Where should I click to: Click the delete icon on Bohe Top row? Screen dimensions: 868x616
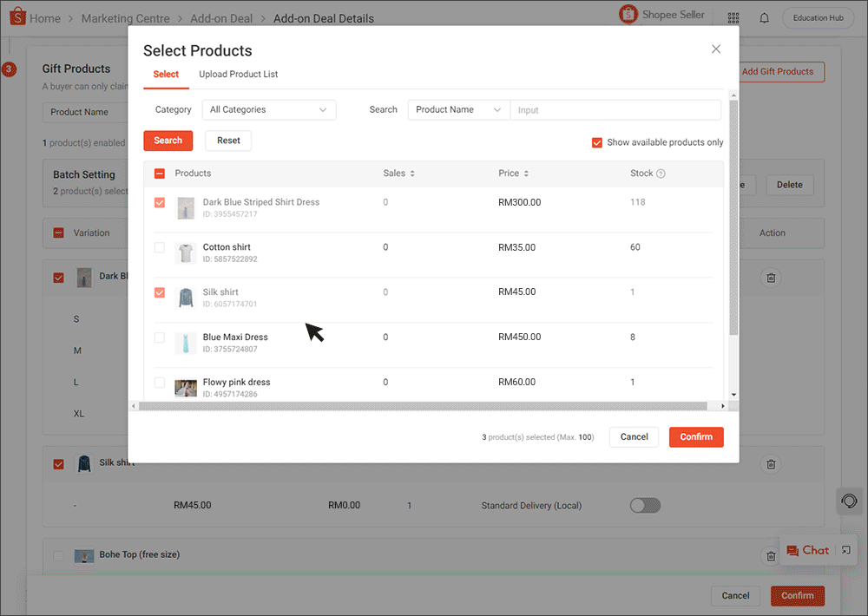coord(771,555)
